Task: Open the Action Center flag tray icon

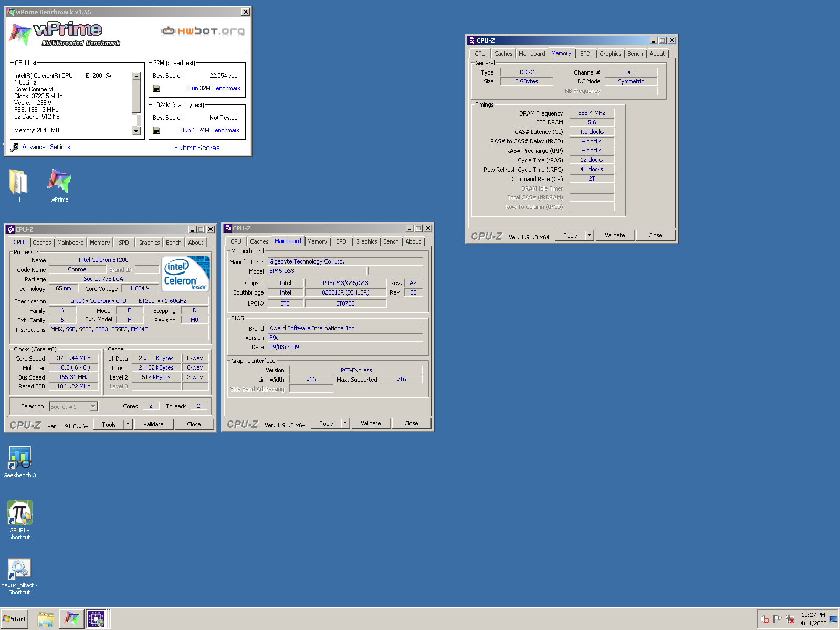Action: (x=778, y=619)
